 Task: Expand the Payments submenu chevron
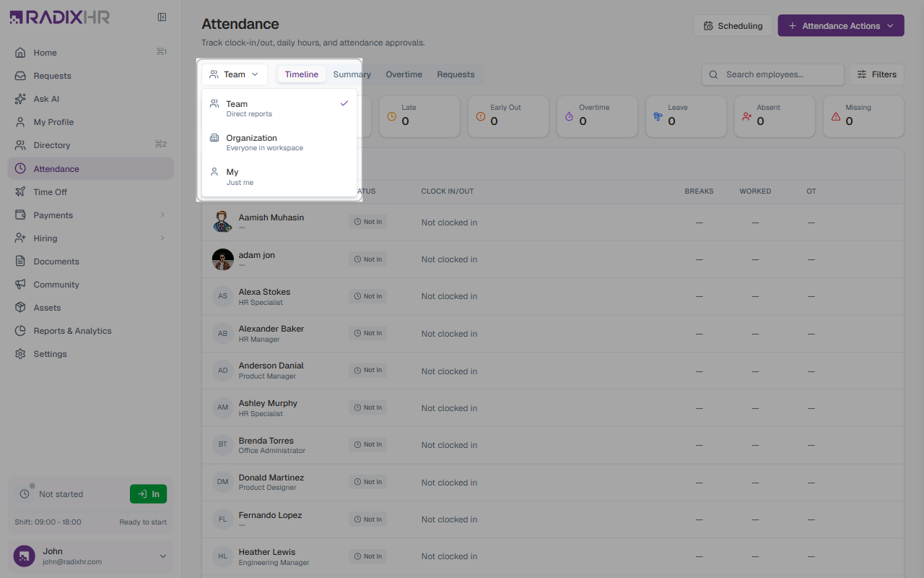point(162,215)
